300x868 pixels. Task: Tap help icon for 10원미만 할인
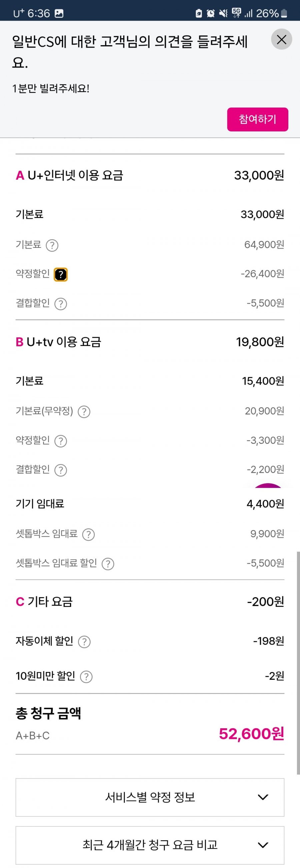click(x=86, y=677)
